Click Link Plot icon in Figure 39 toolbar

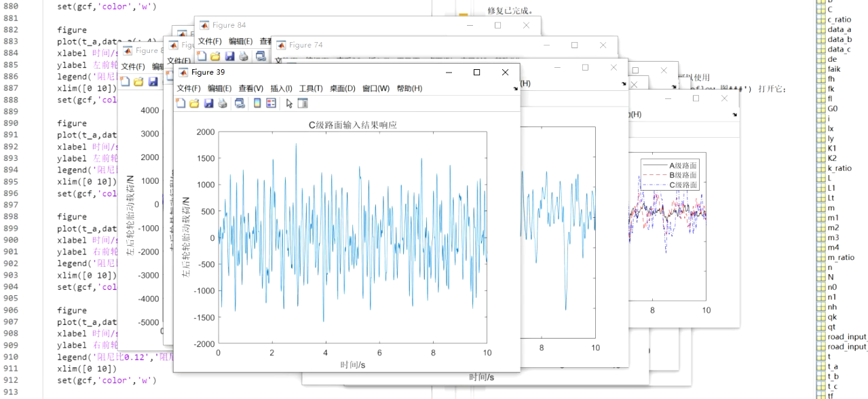pos(240,103)
